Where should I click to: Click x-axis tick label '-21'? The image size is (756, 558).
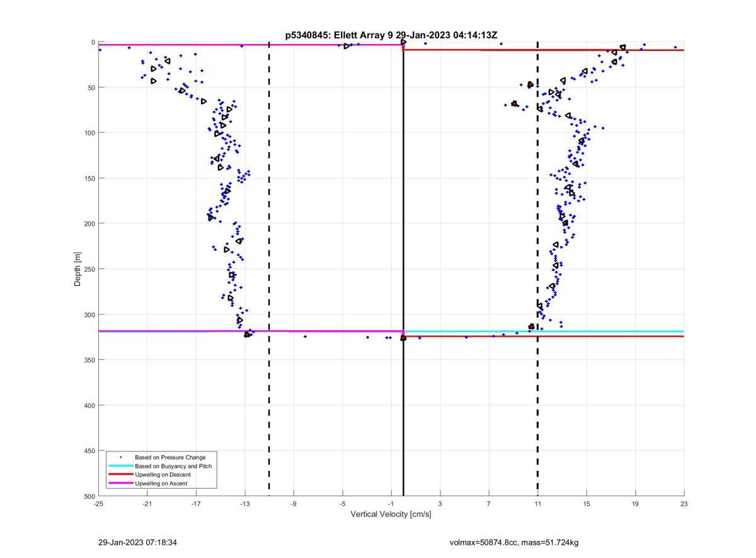coord(147,504)
